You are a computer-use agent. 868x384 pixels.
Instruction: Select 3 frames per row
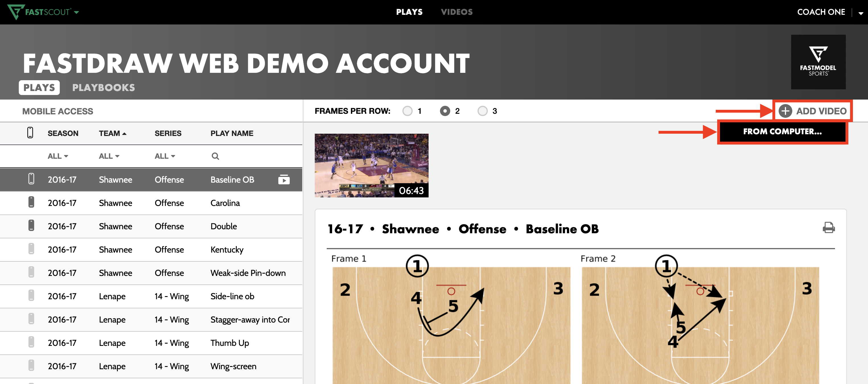click(x=482, y=111)
